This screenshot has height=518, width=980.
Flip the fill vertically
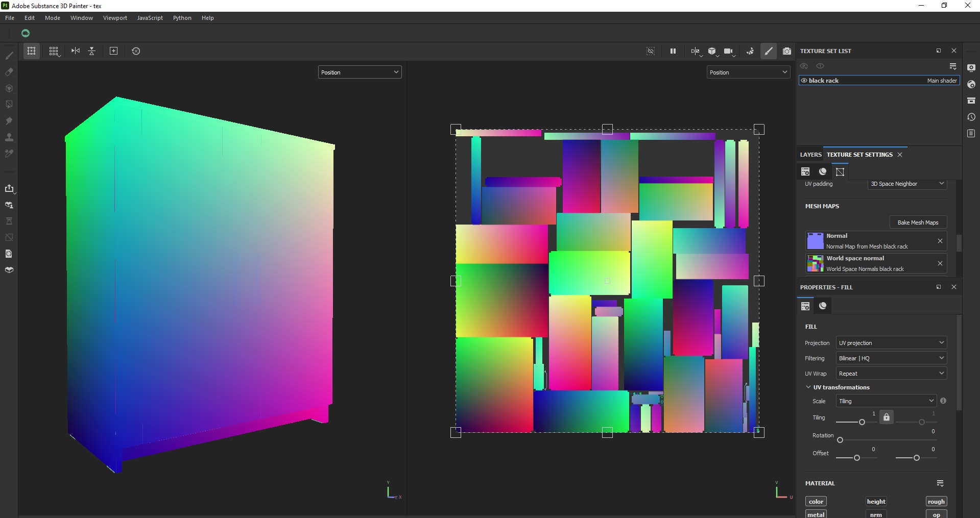tap(92, 51)
